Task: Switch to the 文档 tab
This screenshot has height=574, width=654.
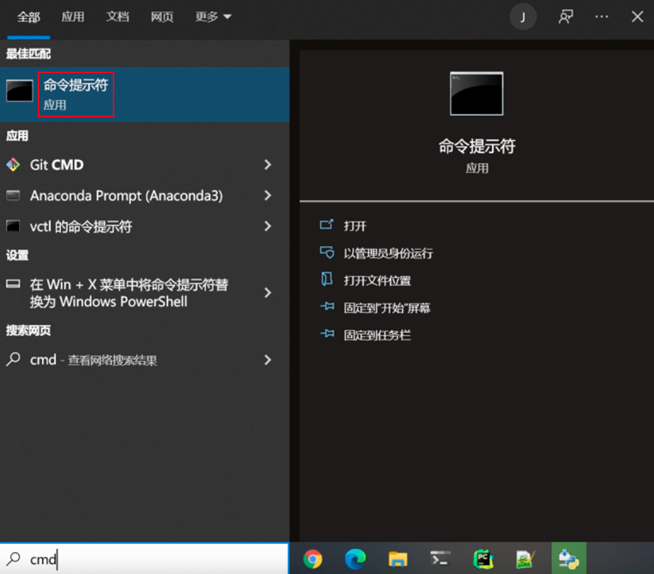Action: click(x=118, y=17)
